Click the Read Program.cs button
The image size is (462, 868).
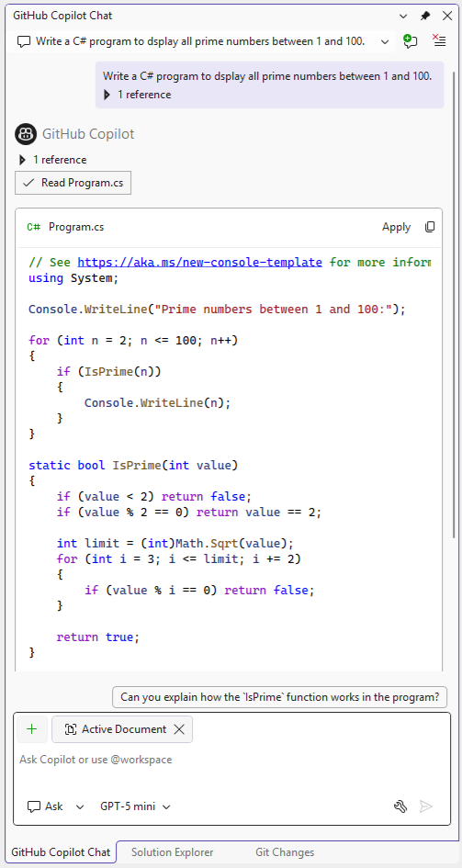[x=73, y=183]
